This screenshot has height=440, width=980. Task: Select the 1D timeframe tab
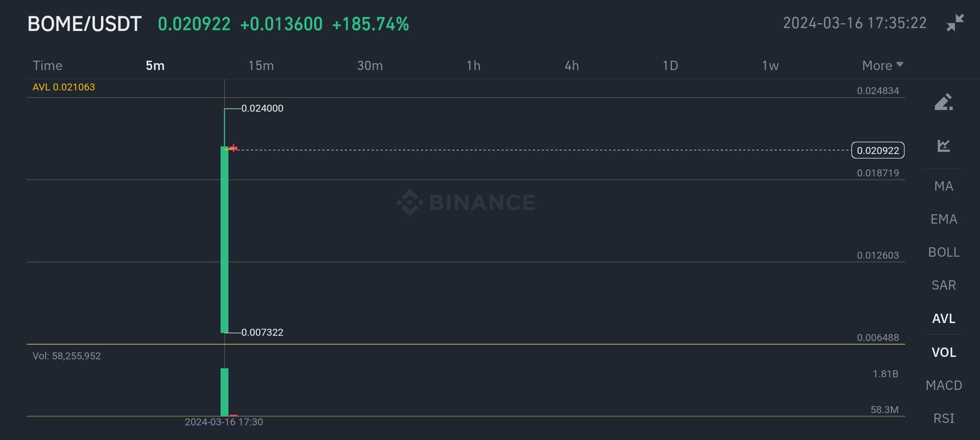(670, 65)
